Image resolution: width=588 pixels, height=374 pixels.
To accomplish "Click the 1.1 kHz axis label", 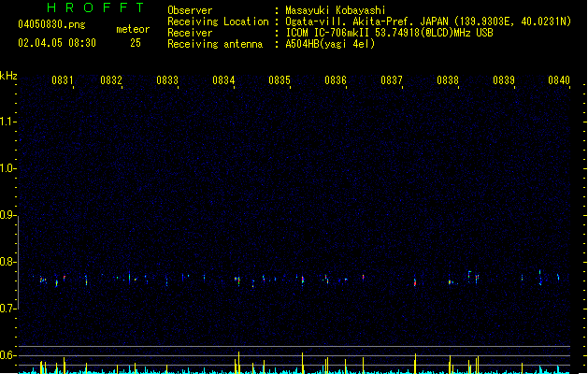I will point(7,122).
